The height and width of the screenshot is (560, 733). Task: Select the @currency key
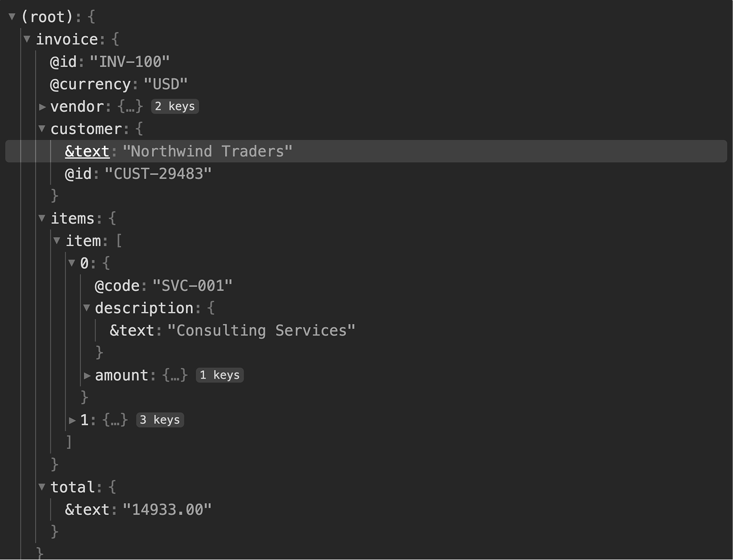[x=90, y=84]
